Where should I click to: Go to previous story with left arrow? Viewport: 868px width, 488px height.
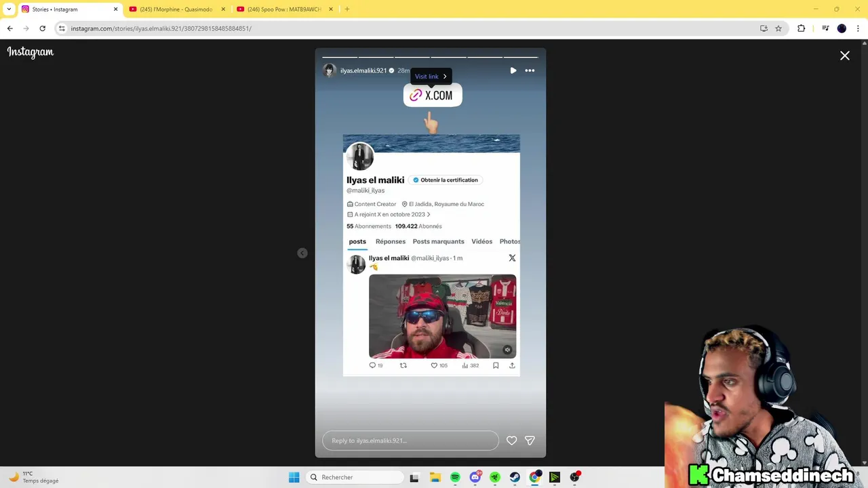click(302, 253)
